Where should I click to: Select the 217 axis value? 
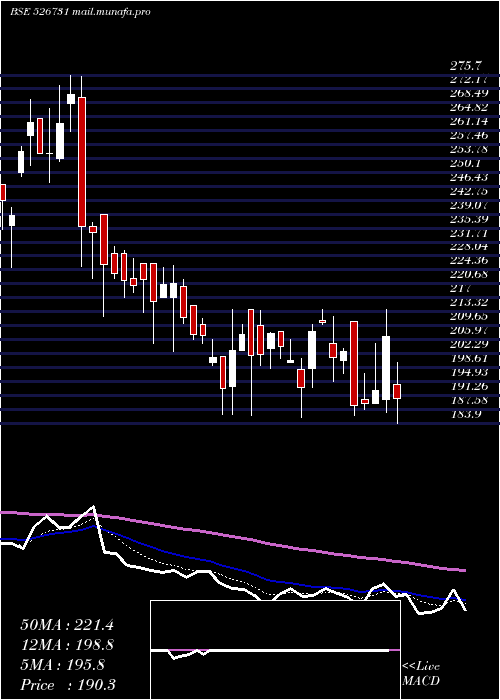pos(460,288)
